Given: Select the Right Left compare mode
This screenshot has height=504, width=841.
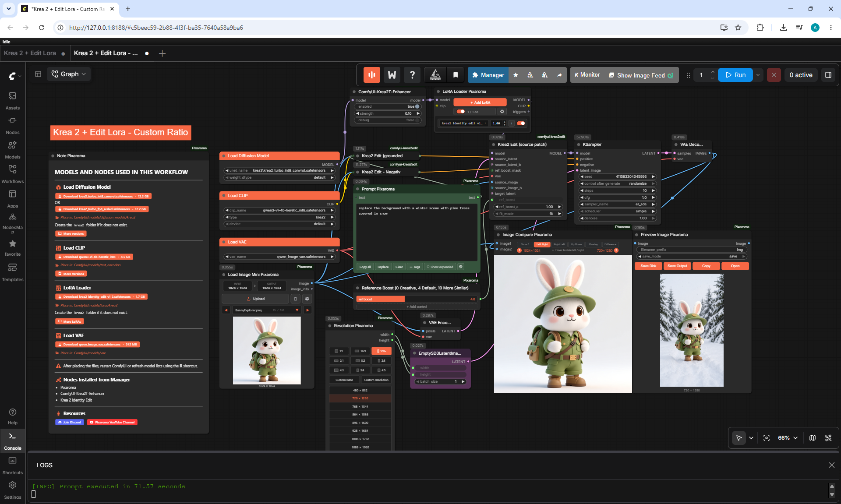Looking at the screenshot, I should (x=559, y=244).
